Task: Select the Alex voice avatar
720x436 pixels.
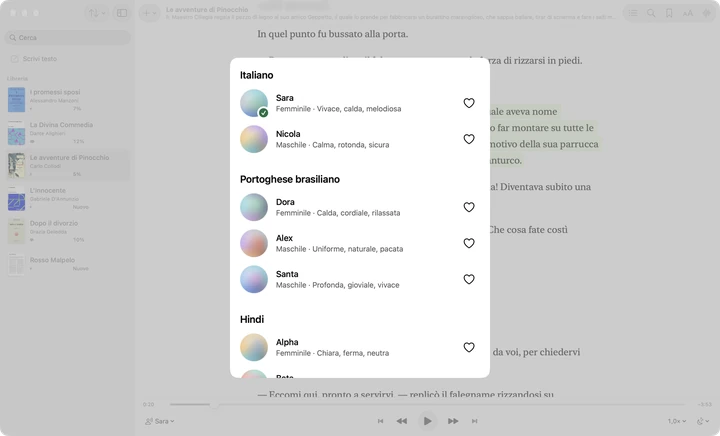Action: click(254, 243)
